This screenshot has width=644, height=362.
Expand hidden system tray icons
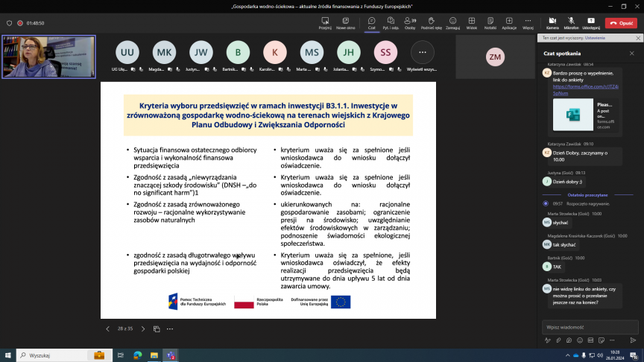coord(568,355)
